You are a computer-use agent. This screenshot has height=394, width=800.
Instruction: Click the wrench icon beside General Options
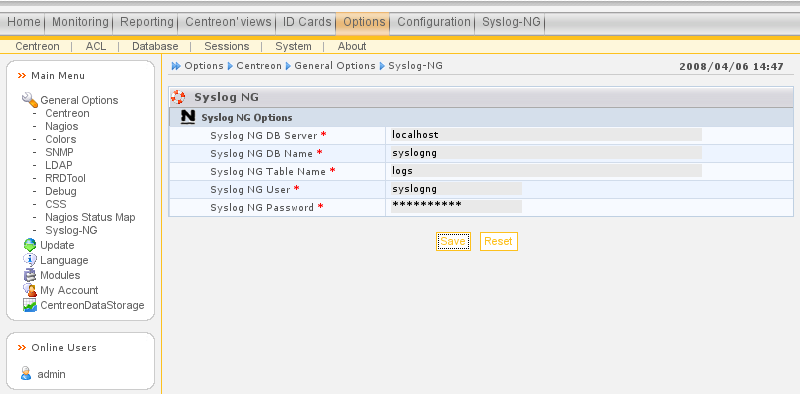[30, 100]
